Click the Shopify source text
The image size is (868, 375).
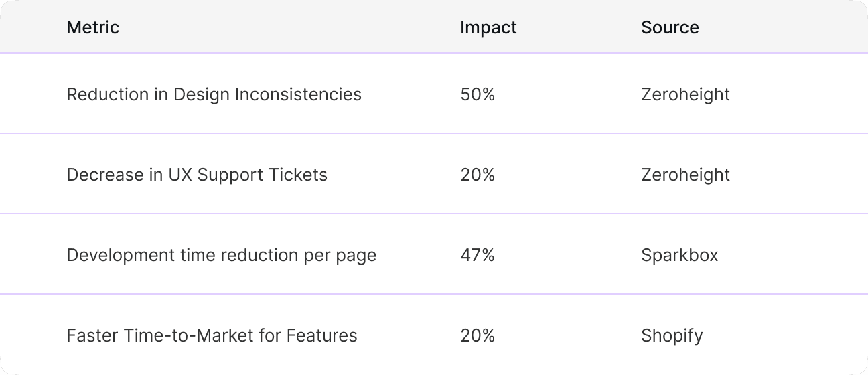(672, 335)
